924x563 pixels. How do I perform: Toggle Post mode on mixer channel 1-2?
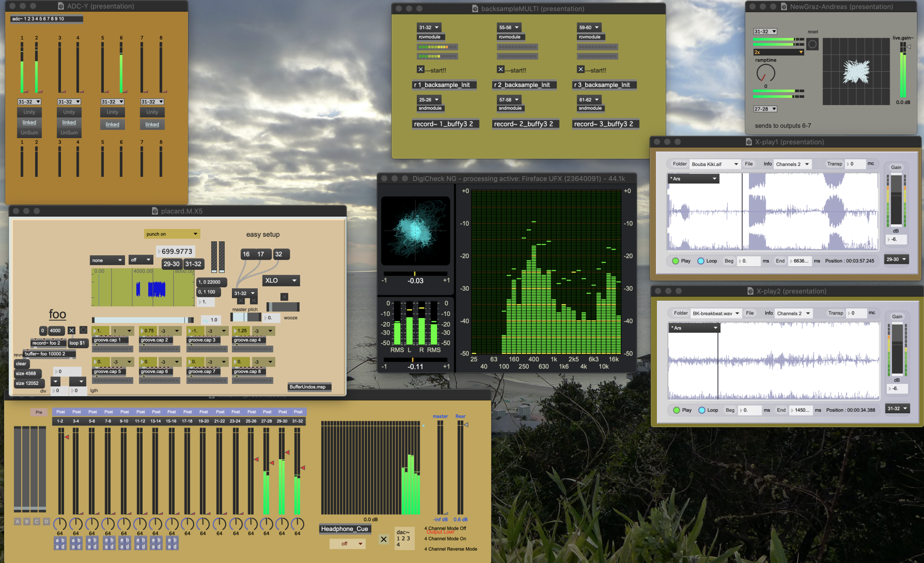click(60, 411)
